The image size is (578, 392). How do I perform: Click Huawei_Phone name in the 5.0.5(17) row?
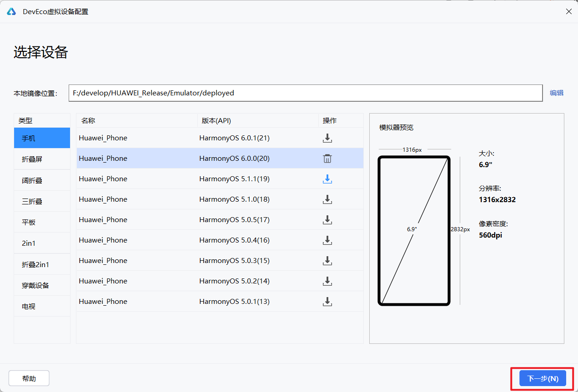103,220
